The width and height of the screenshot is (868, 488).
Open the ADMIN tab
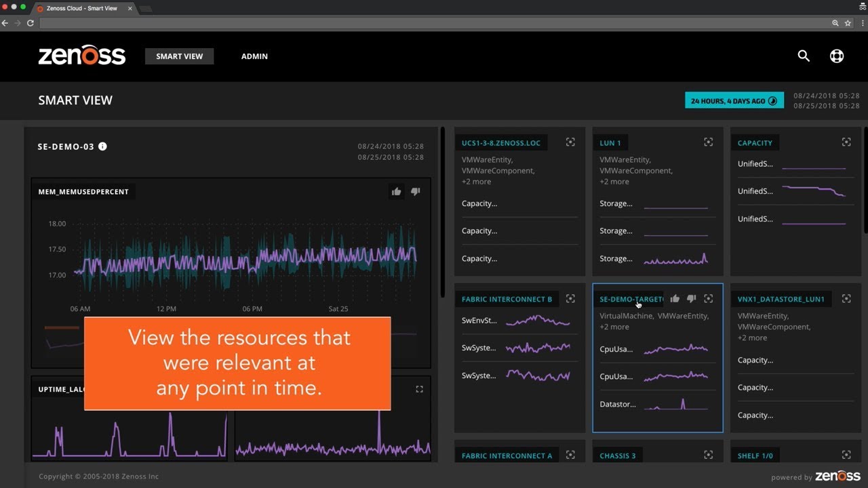[254, 56]
